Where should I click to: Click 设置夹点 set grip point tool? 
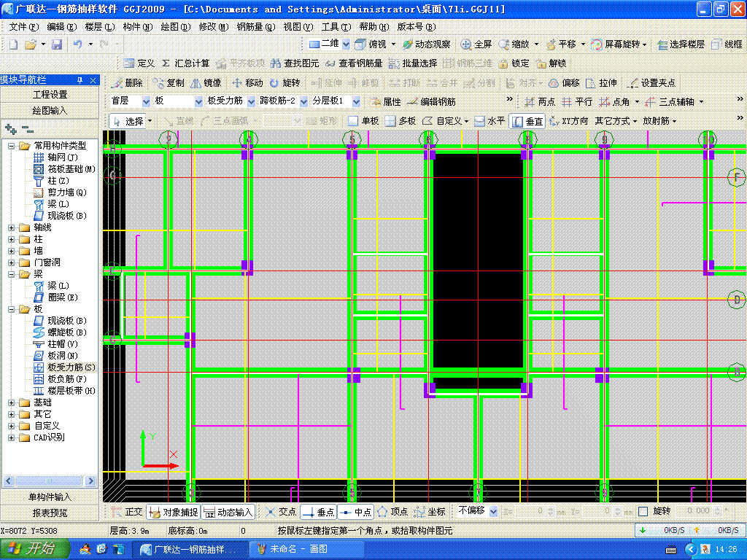coord(651,83)
